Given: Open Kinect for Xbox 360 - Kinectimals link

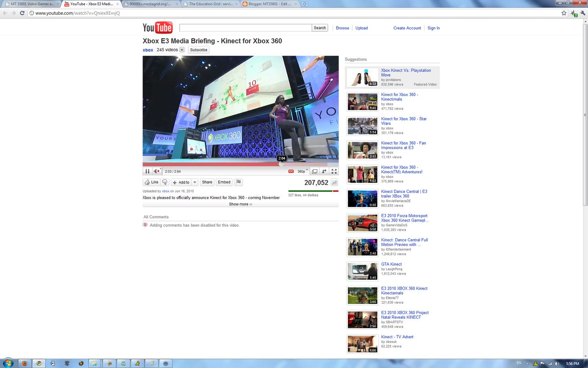Looking at the screenshot, I should point(399,97).
